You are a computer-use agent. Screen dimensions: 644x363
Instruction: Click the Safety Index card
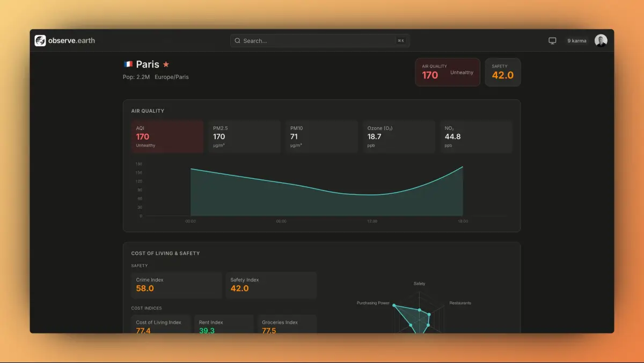pyautogui.click(x=271, y=285)
